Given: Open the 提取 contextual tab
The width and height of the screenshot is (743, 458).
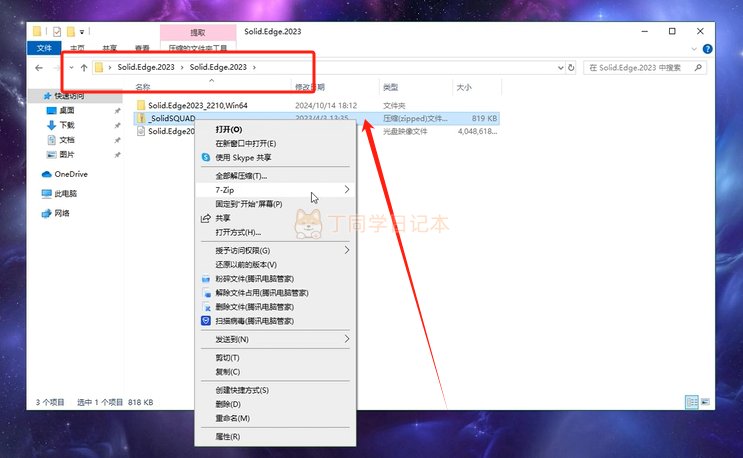Looking at the screenshot, I should pos(198,33).
